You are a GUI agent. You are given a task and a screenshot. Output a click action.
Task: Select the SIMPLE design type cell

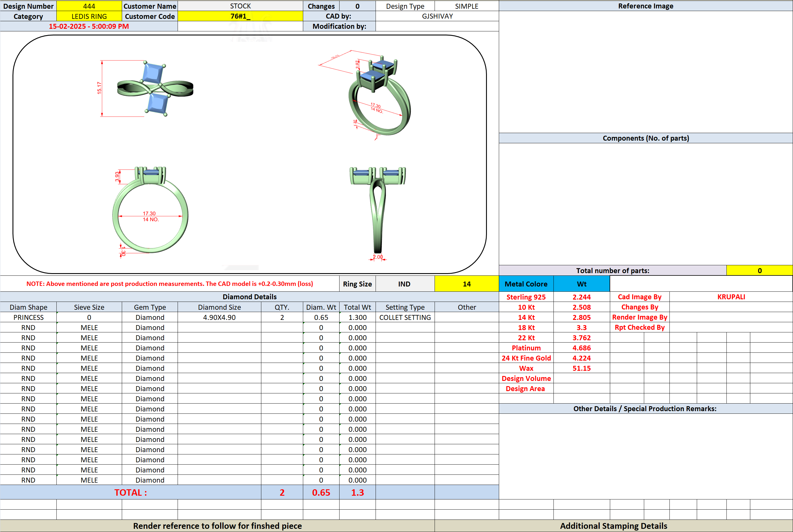(467, 6)
